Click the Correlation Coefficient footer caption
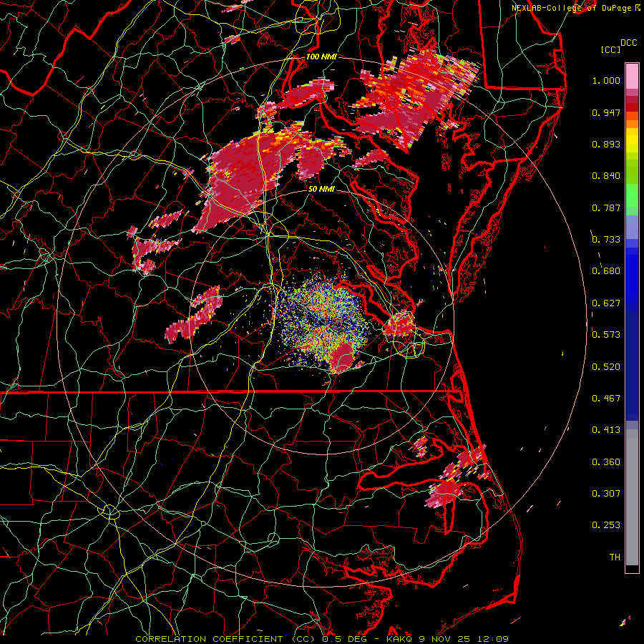Viewport: 644px width, 644px height. pos(321,639)
